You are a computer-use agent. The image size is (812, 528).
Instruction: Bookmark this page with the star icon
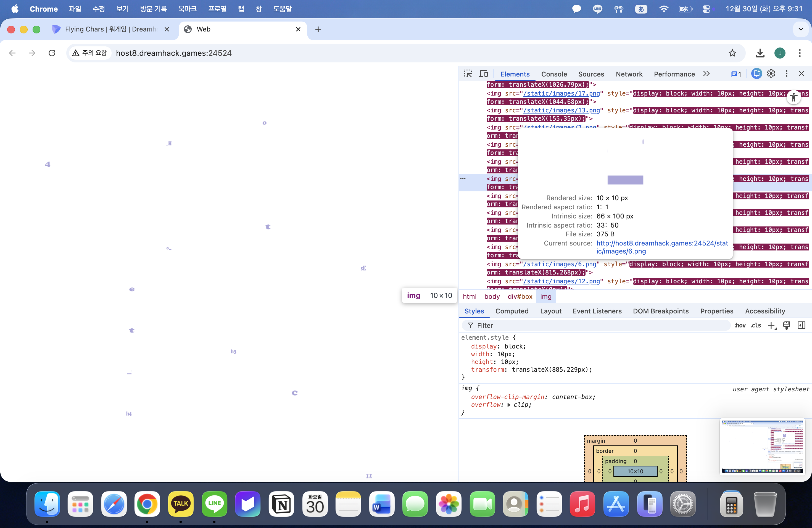click(732, 53)
